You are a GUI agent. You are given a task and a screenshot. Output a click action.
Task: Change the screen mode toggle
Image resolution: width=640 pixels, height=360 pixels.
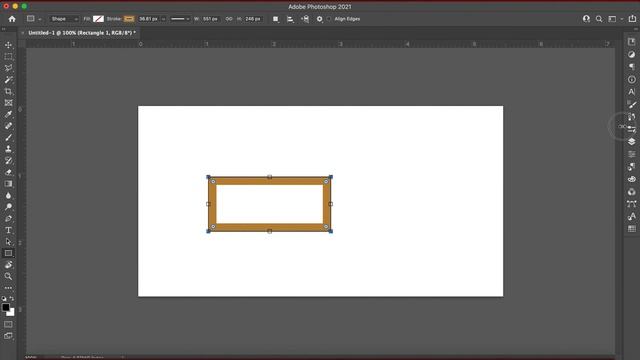point(8,336)
